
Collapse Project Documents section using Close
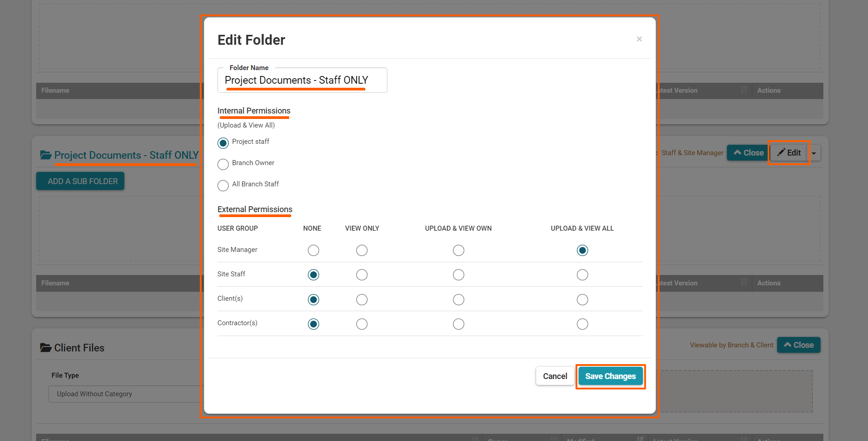click(x=748, y=153)
